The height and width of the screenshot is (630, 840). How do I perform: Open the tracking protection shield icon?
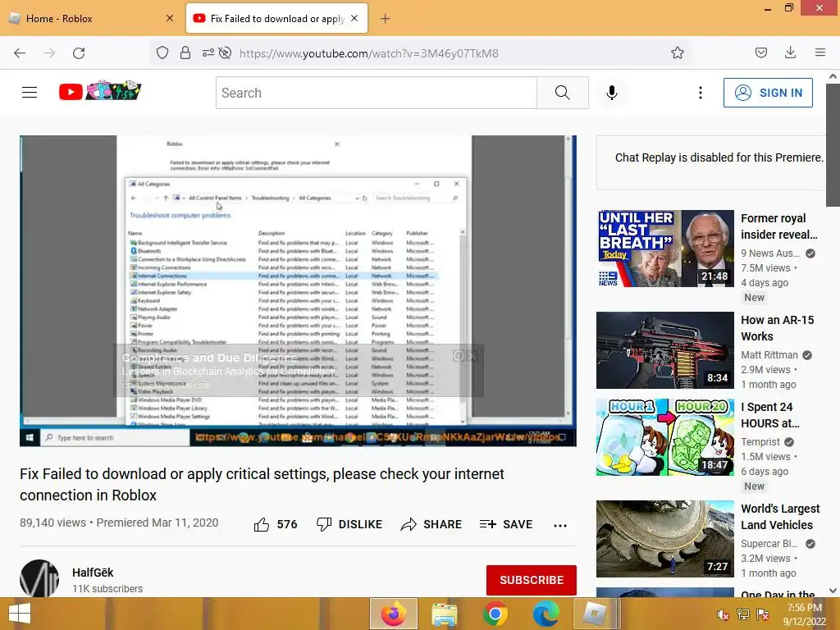162,52
